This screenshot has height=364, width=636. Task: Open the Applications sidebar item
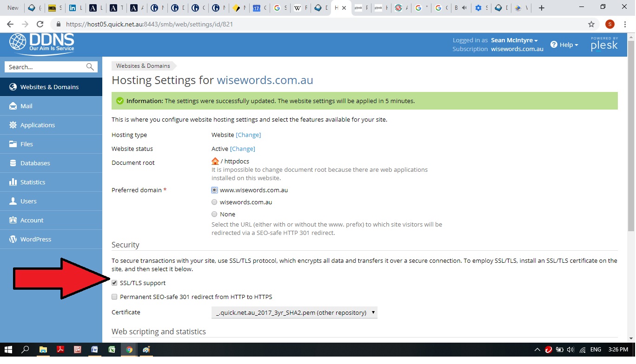[51, 125]
